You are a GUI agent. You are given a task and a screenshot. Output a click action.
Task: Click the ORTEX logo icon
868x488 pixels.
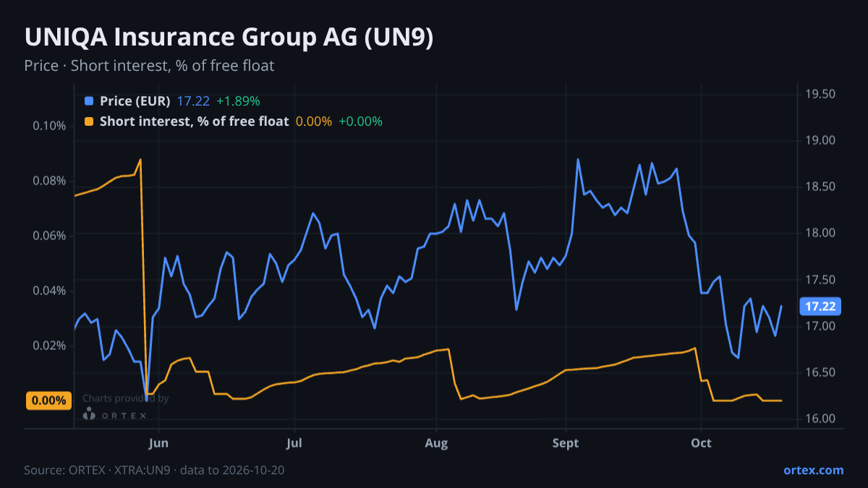89,414
